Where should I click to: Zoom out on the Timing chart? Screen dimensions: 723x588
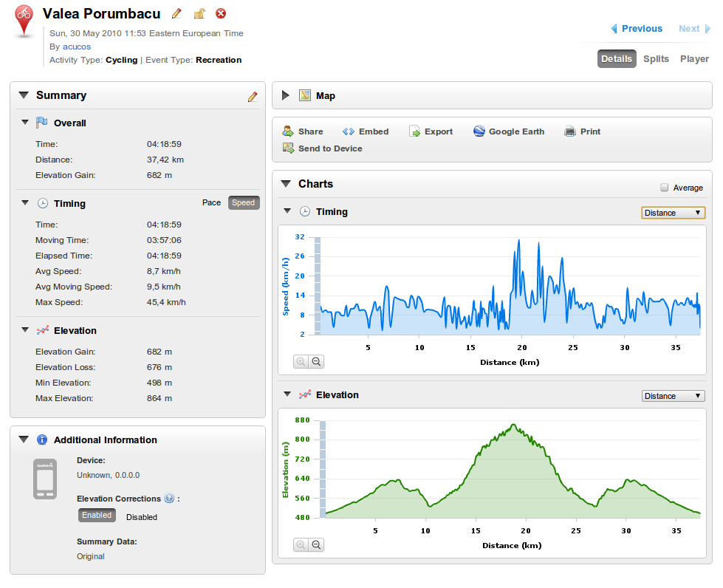[x=316, y=361]
